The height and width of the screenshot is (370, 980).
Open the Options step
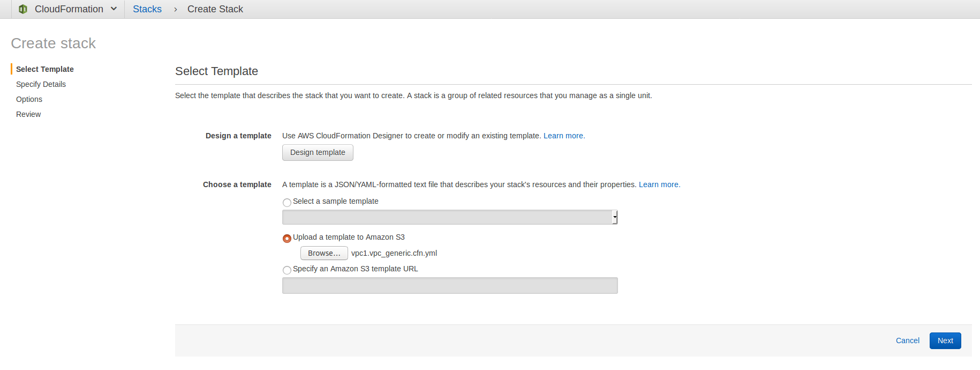pos(29,99)
